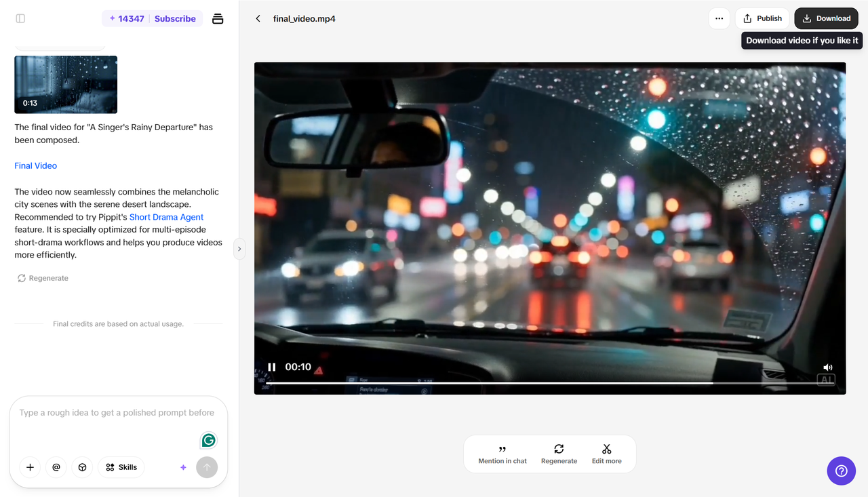Toggle the left sidebar panel icon
868x497 pixels.
20,18
